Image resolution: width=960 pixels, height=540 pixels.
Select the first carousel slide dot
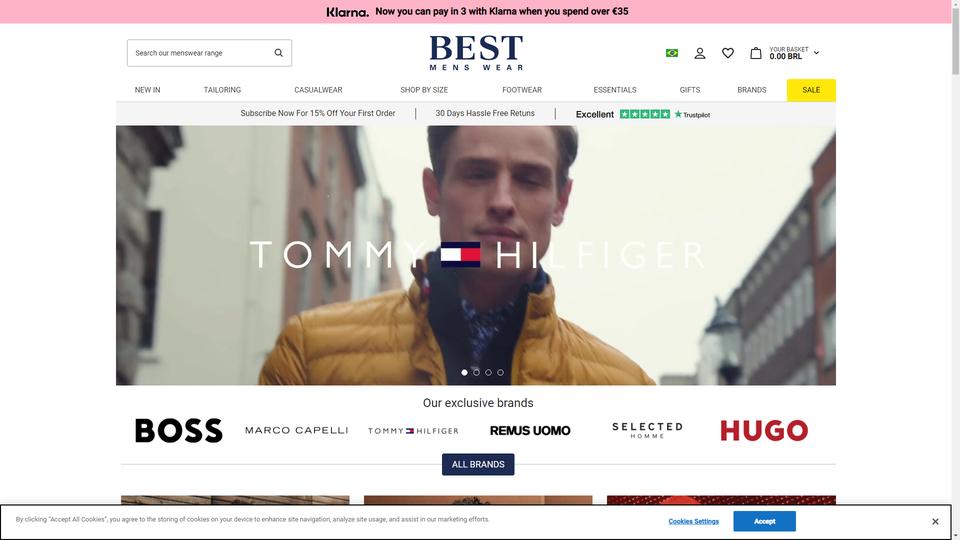click(464, 372)
